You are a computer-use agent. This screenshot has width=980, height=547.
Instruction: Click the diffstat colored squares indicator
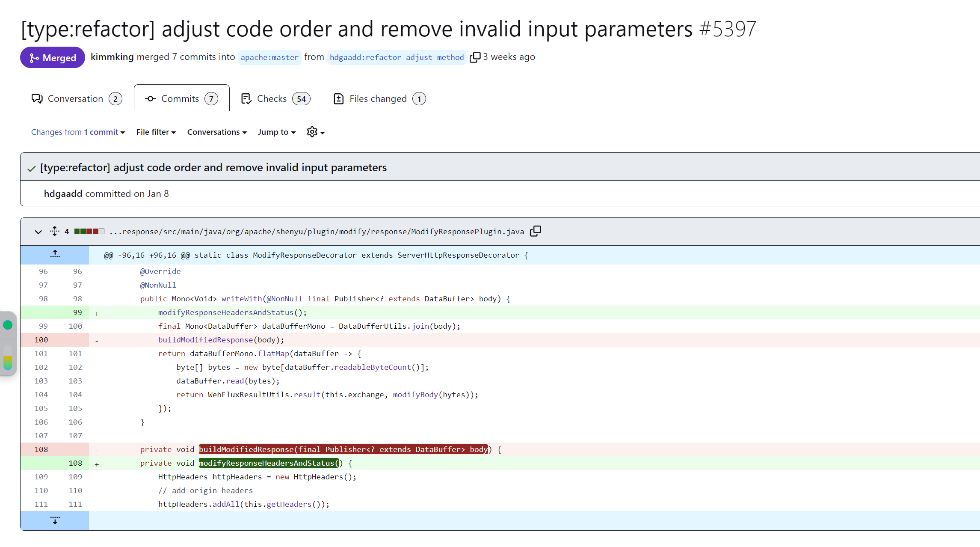(x=89, y=232)
